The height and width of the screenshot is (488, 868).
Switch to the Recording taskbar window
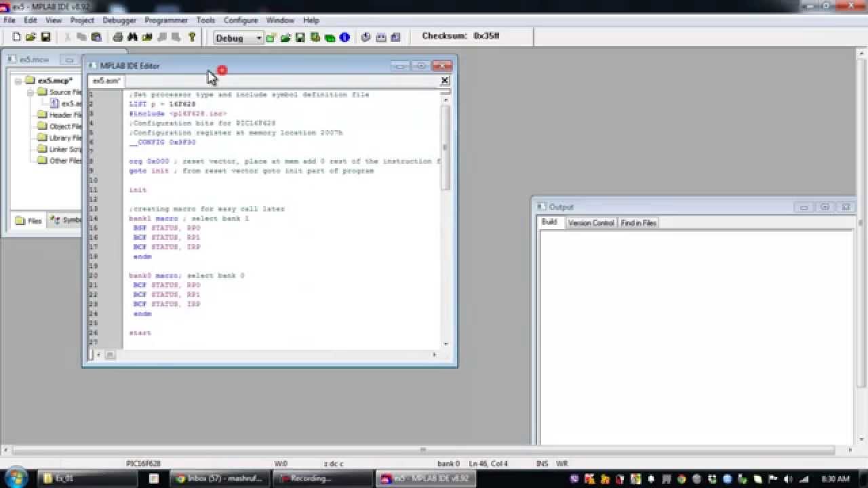point(323,479)
